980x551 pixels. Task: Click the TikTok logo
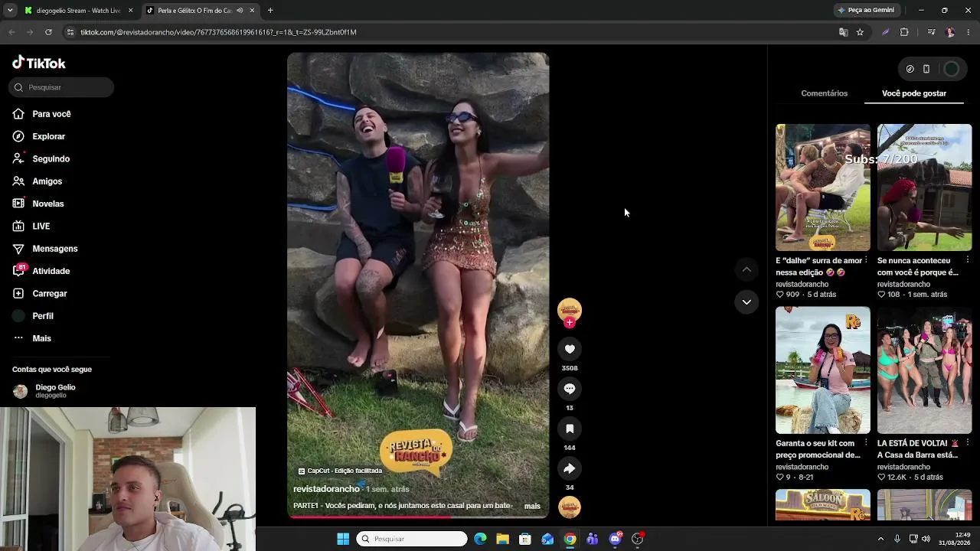click(x=39, y=63)
